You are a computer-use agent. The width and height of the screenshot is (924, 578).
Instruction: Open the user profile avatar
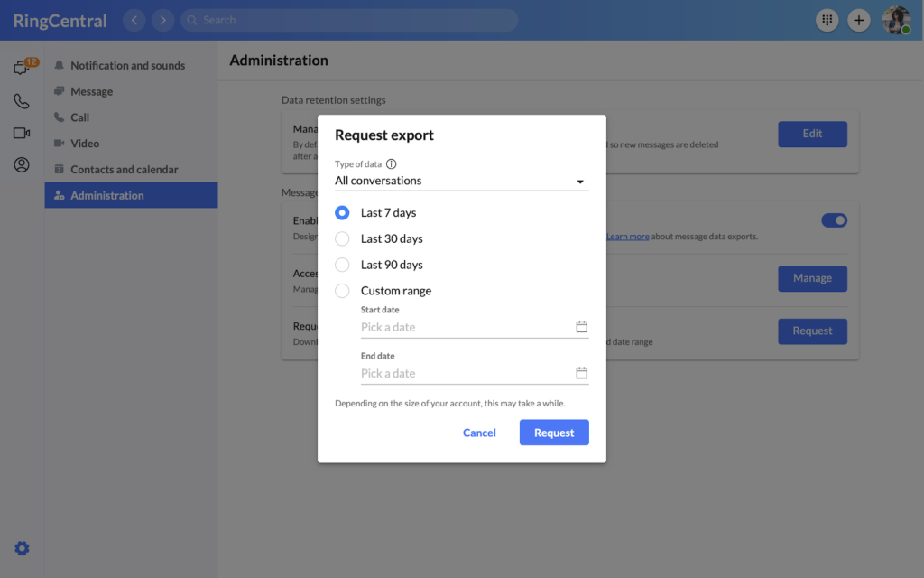tap(896, 20)
